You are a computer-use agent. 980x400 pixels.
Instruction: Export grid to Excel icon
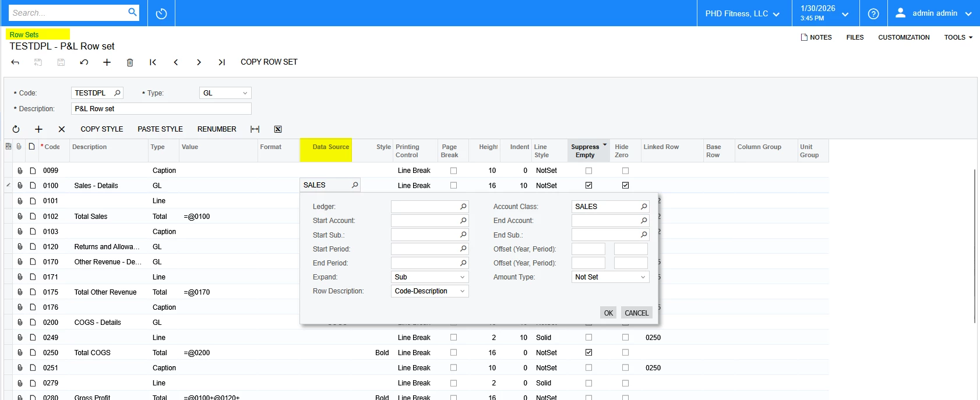click(x=278, y=129)
